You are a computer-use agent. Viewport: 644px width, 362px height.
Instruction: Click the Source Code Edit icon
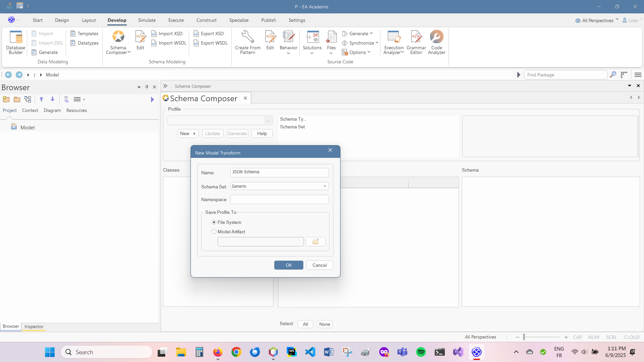(270, 40)
